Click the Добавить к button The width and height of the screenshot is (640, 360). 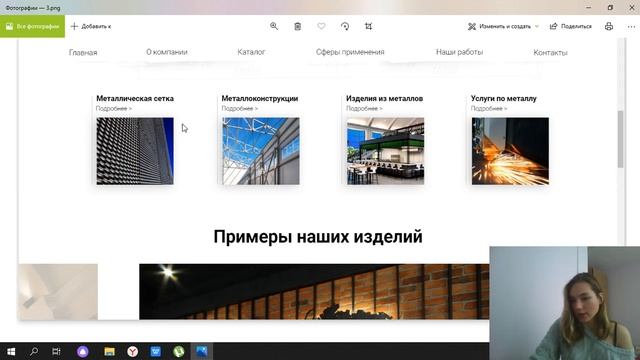tap(91, 26)
